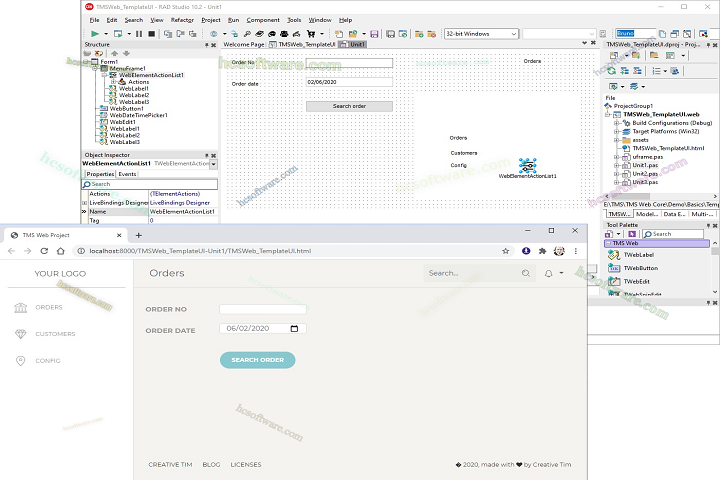720x480 pixels.
Task: Select TMSWeb_TemplateUI.html in Project Manager
Action: (x=668, y=148)
